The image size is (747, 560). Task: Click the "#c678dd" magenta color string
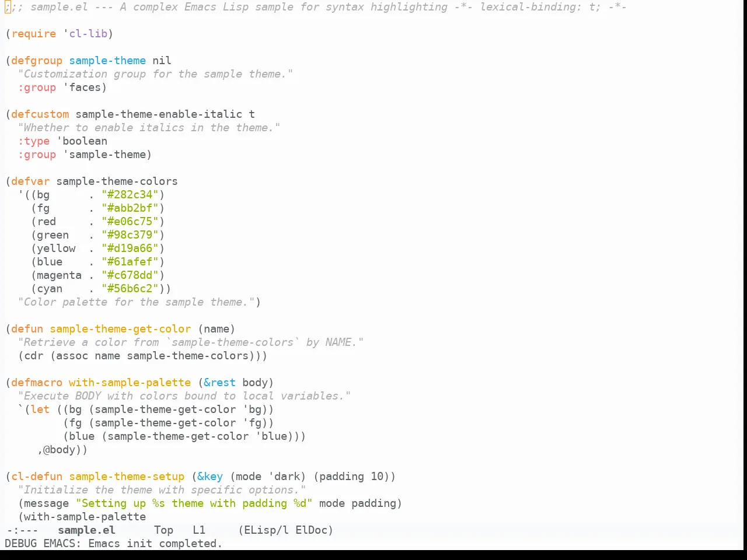click(130, 275)
